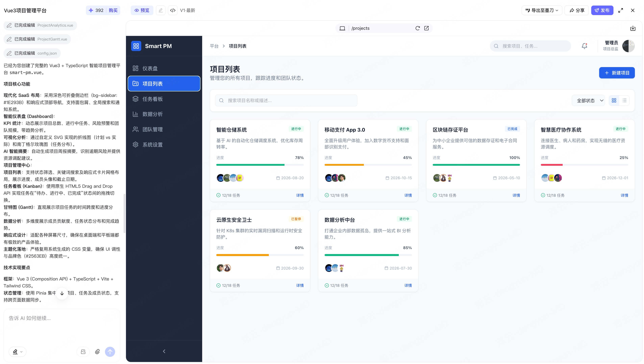This screenshot has height=364, width=644.
Task: Click the Smart PM logo icon
Action: (136, 46)
